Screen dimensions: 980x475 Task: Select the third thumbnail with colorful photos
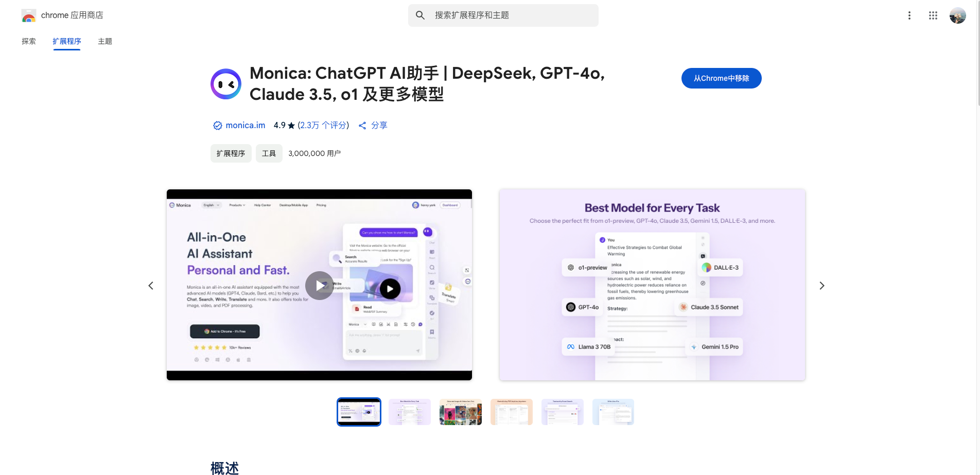(460, 412)
